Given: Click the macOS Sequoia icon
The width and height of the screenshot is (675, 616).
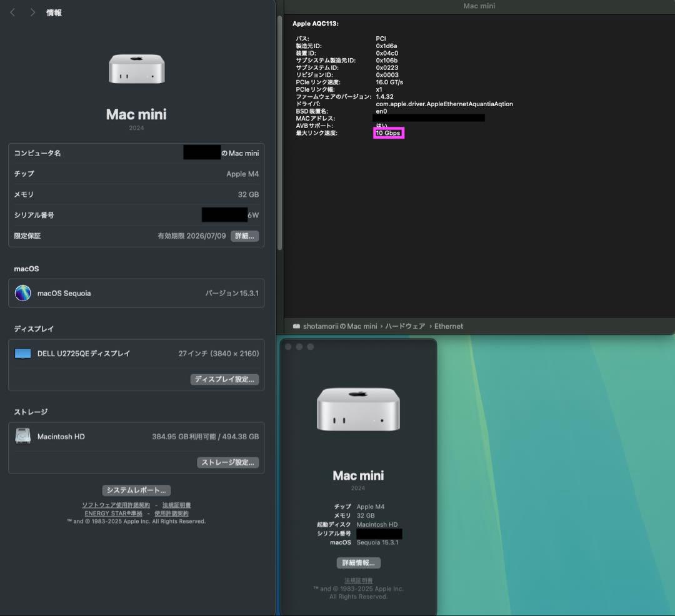Looking at the screenshot, I should coord(23,293).
